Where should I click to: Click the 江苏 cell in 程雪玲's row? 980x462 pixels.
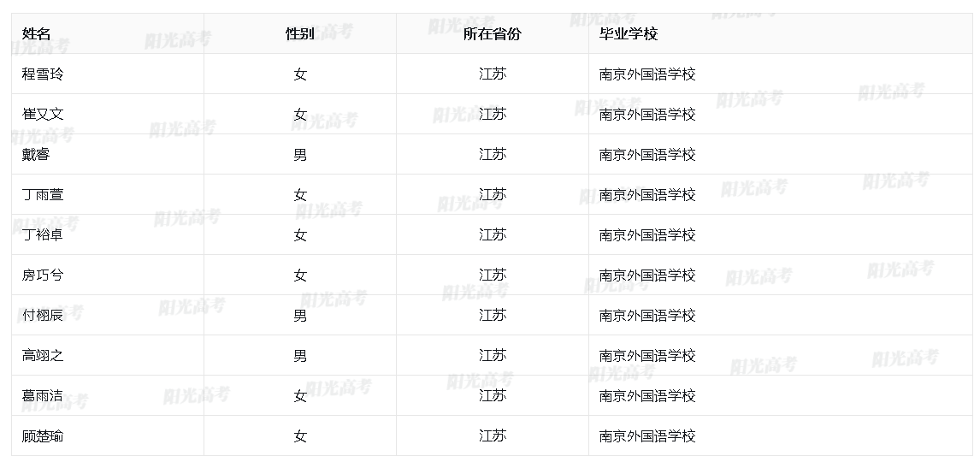(x=493, y=74)
